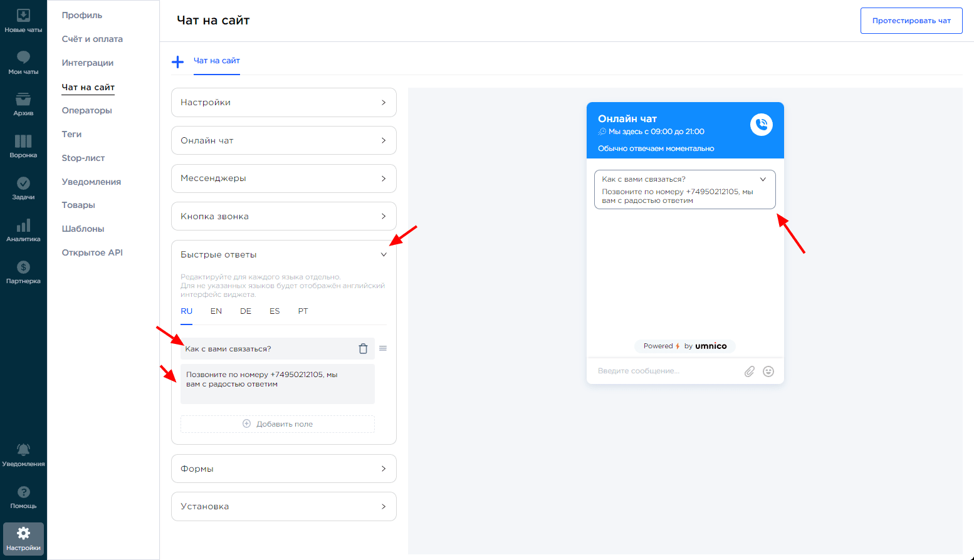Add a new chat widget with plus icon
The height and width of the screenshot is (560, 974).
pos(178,61)
